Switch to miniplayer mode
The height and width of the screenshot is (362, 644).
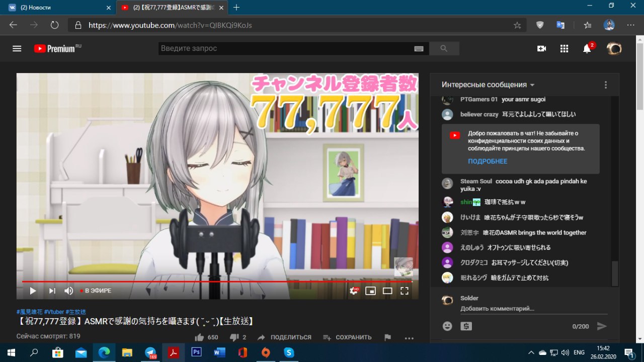point(371,291)
